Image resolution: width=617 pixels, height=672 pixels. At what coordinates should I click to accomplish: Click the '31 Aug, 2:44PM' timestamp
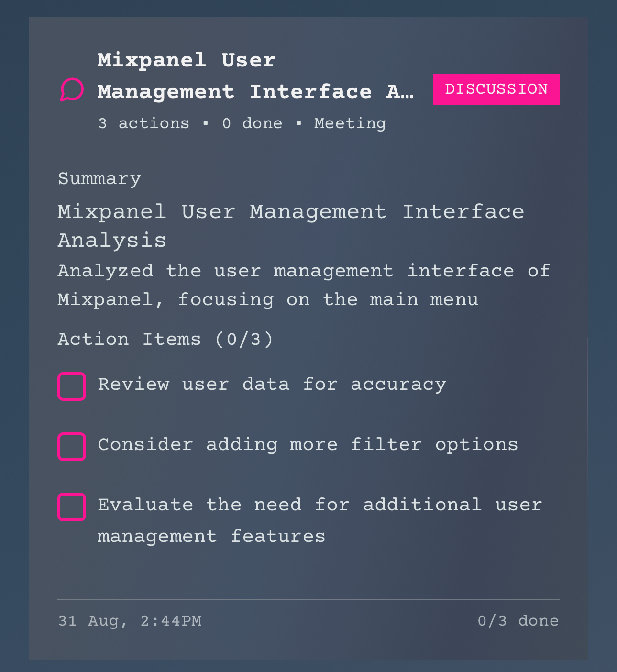tap(130, 621)
